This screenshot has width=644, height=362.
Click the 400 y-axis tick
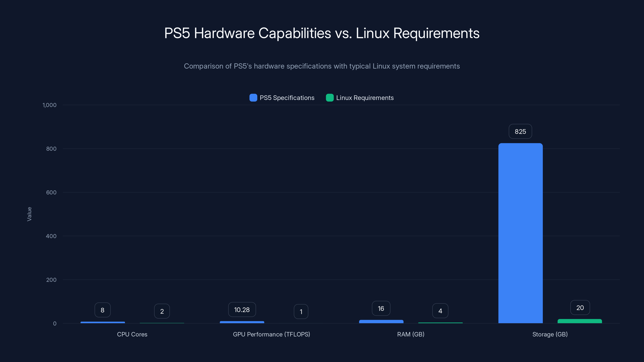51,236
